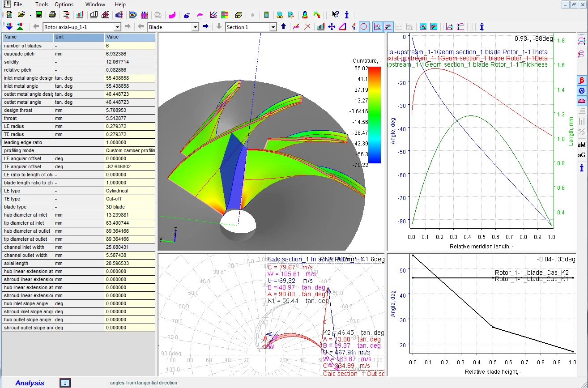Click the 'TE type' value Cut-off
The width and height of the screenshot is (588, 388).
pos(130,199)
